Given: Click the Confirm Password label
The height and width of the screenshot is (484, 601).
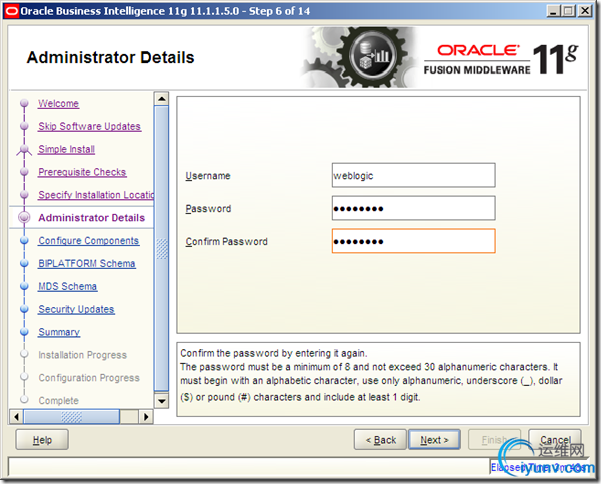Looking at the screenshot, I should (x=227, y=242).
